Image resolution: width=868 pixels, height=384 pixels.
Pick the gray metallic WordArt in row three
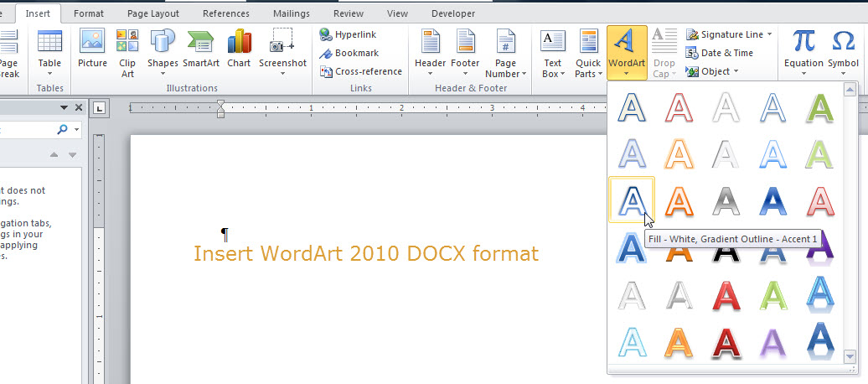(726, 200)
